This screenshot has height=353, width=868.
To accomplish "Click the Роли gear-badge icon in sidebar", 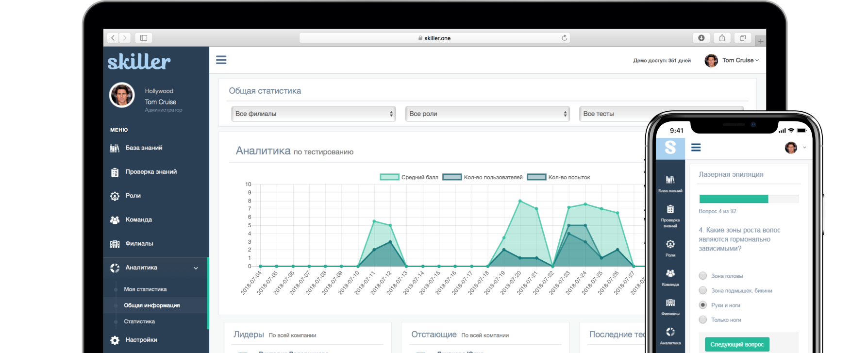I will (115, 196).
